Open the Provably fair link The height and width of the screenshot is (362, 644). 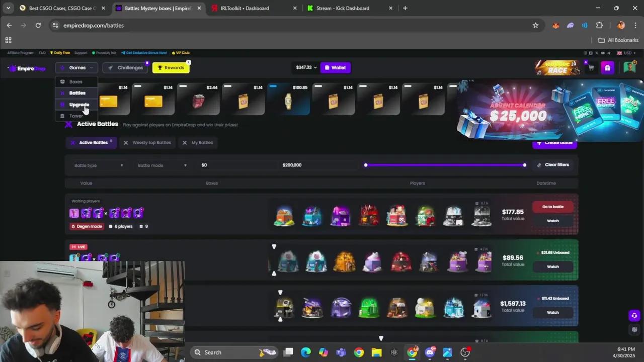click(x=104, y=53)
